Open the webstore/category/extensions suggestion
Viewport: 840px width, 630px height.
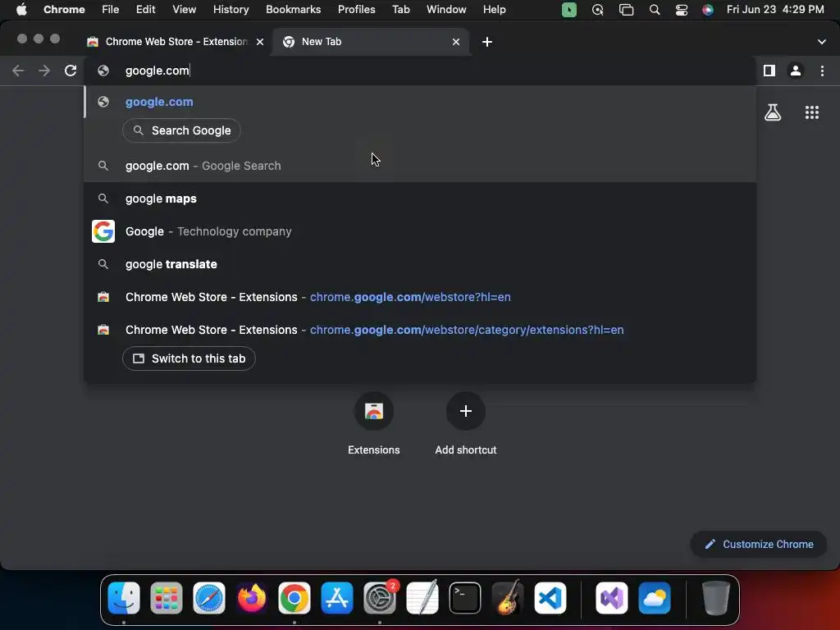pyautogui.click(x=420, y=330)
